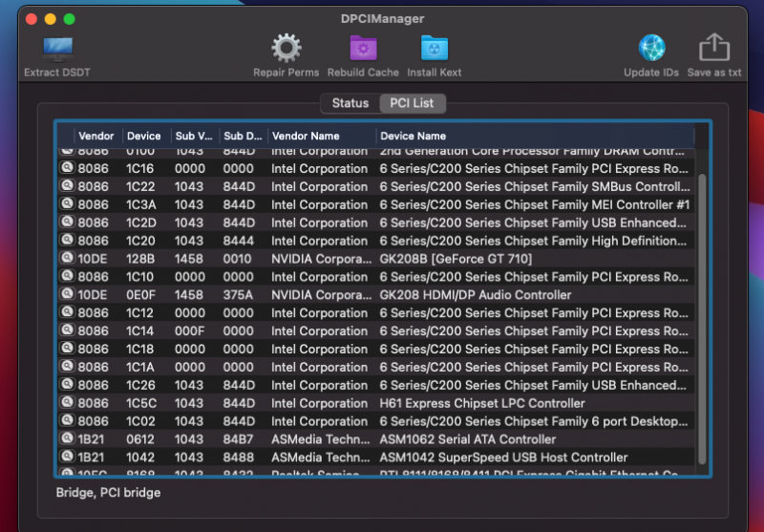This screenshot has width=764, height=532.
Task: Switch to the Status tab
Action: (350, 103)
